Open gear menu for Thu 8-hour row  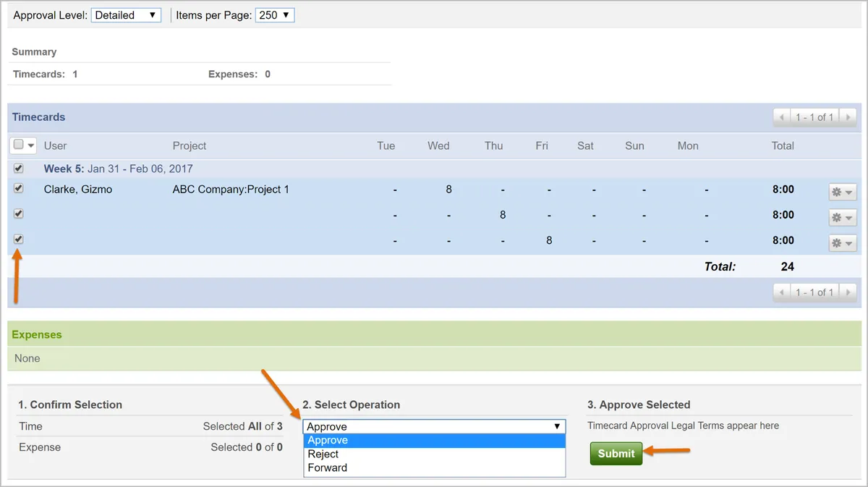coord(842,217)
